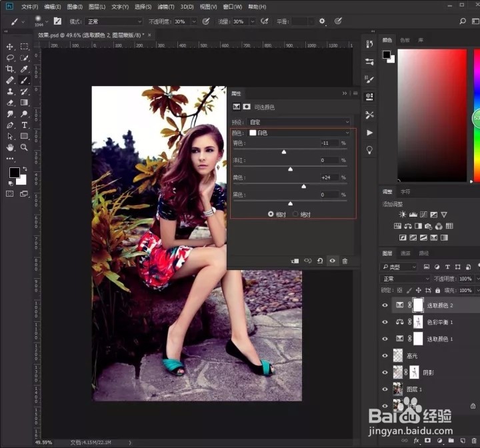Click the foreground color swatch in toolbox
The height and width of the screenshot is (448, 480).
14,173
